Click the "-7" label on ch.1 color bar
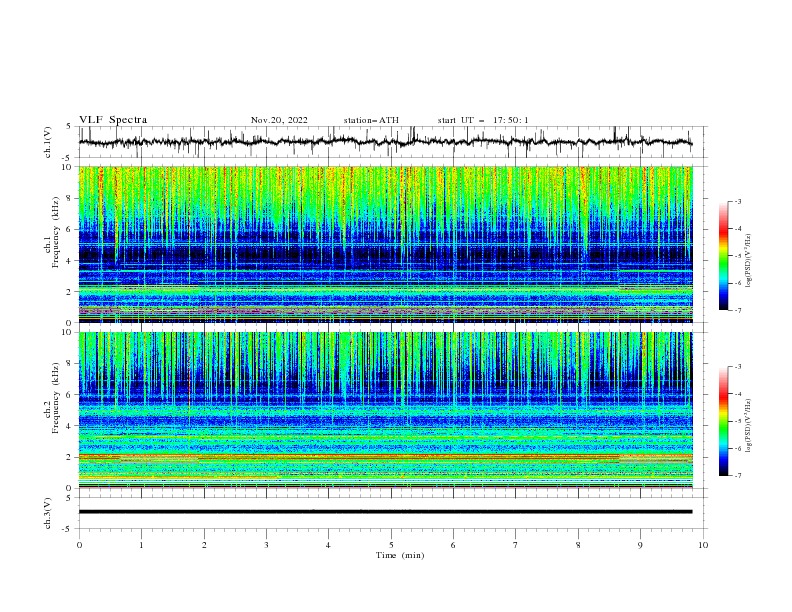The image size is (792, 612). [x=737, y=310]
